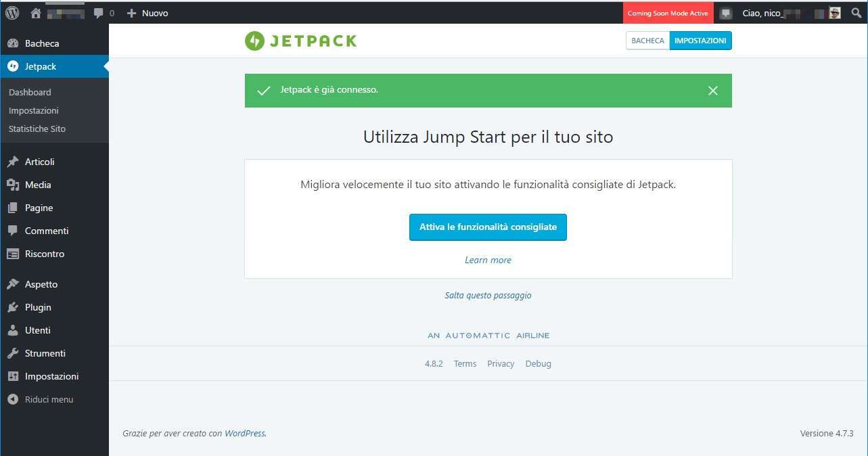The height and width of the screenshot is (456, 868).
Task: Open user avatar profile menu
Action: [836, 13]
